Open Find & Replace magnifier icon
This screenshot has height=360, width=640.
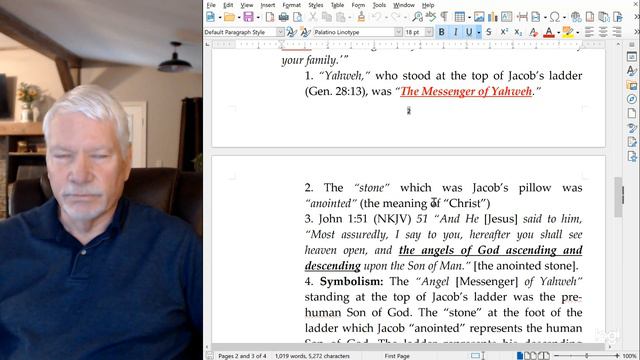[x=418, y=17]
